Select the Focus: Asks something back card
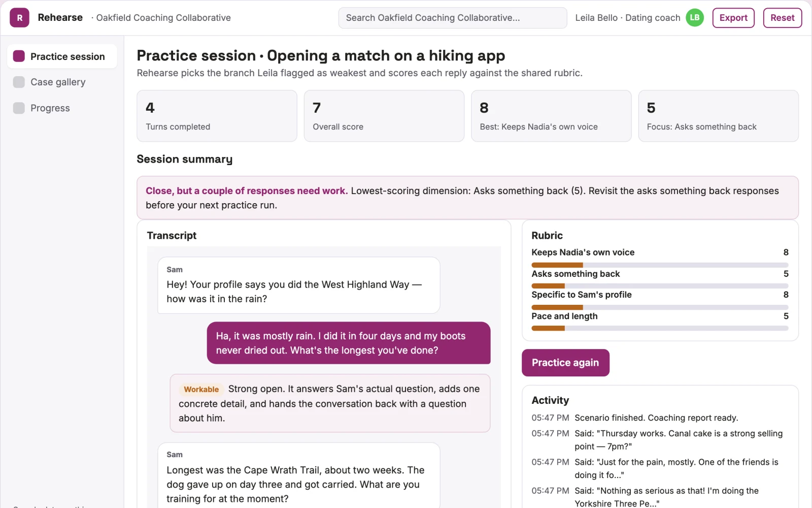The width and height of the screenshot is (812, 508). 719,116
